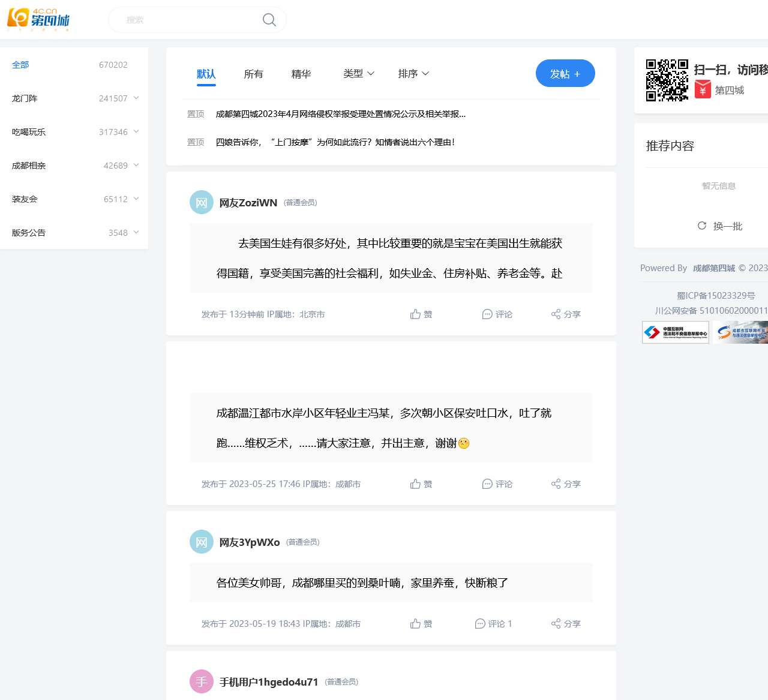This screenshot has width=768, height=700.
Task: Click the 发帖 + button
Action: (565, 73)
